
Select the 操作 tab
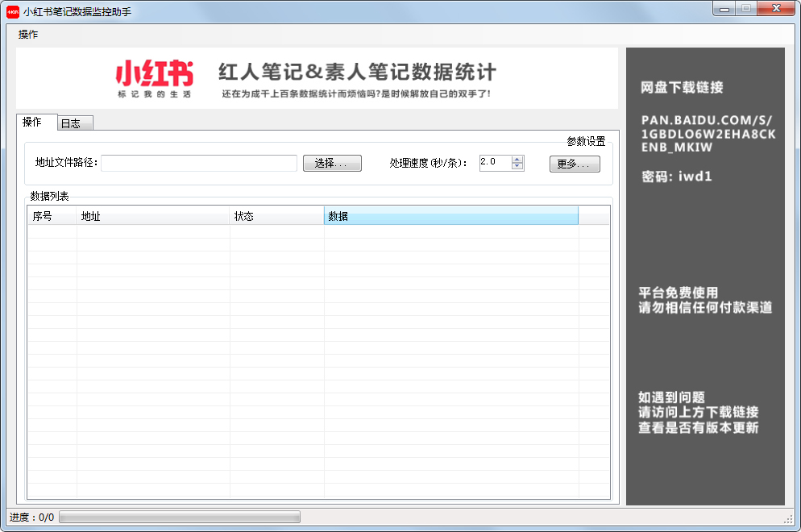pyautogui.click(x=33, y=122)
